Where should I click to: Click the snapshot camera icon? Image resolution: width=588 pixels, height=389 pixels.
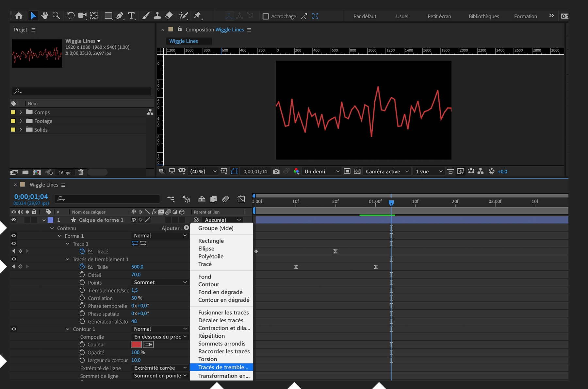click(276, 171)
